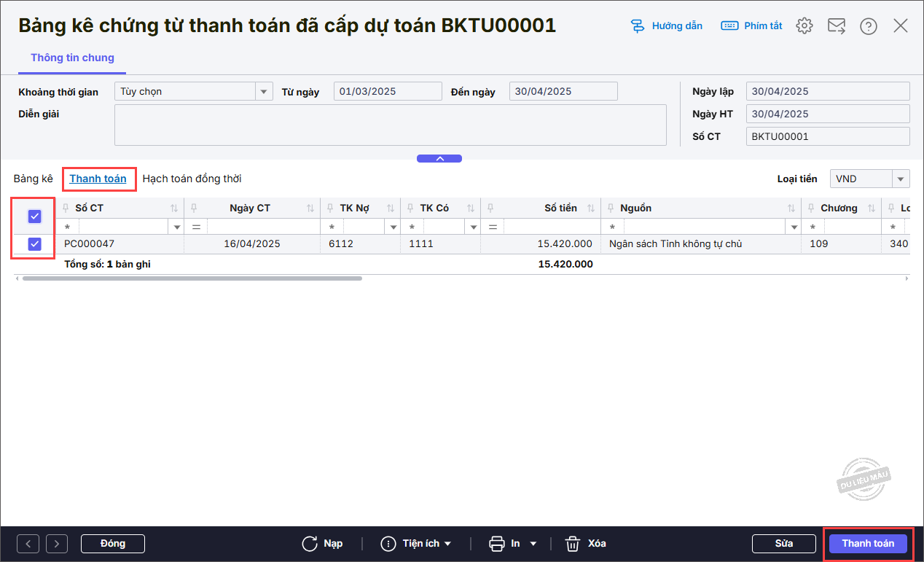Go to previous record arrow

point(28,544)
